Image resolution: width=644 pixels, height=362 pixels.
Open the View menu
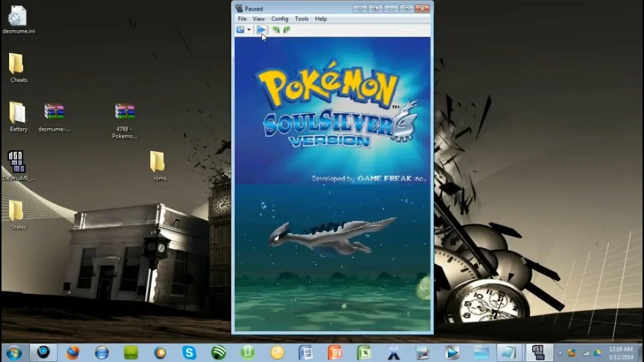pos(259,19)
